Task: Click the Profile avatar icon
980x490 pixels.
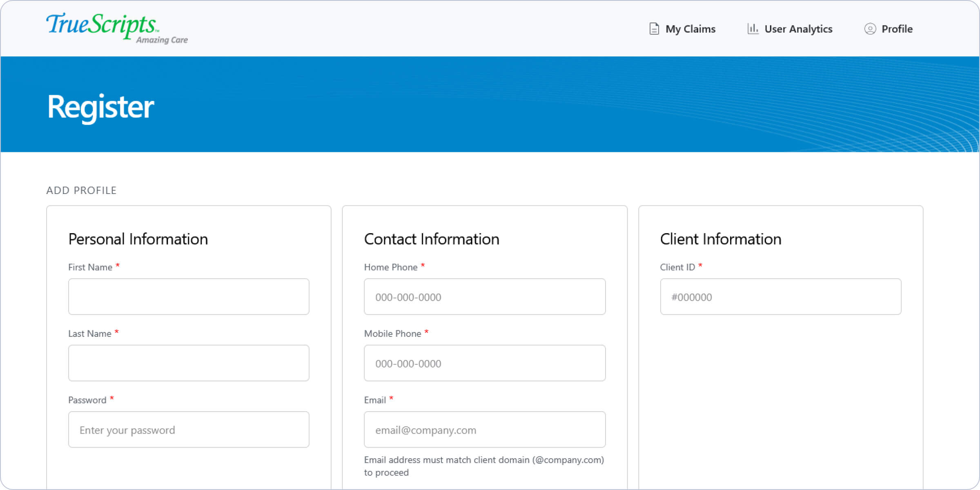Action: [x=870, y=29]
